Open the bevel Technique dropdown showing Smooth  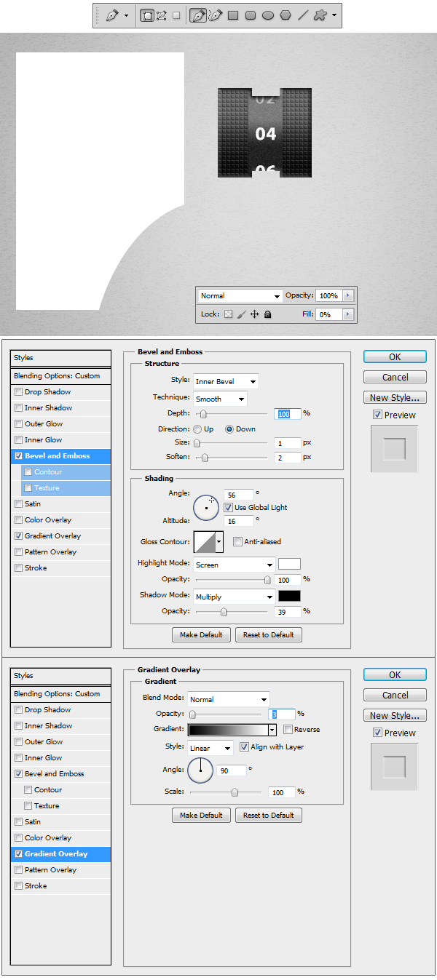(x=220, y=399)
